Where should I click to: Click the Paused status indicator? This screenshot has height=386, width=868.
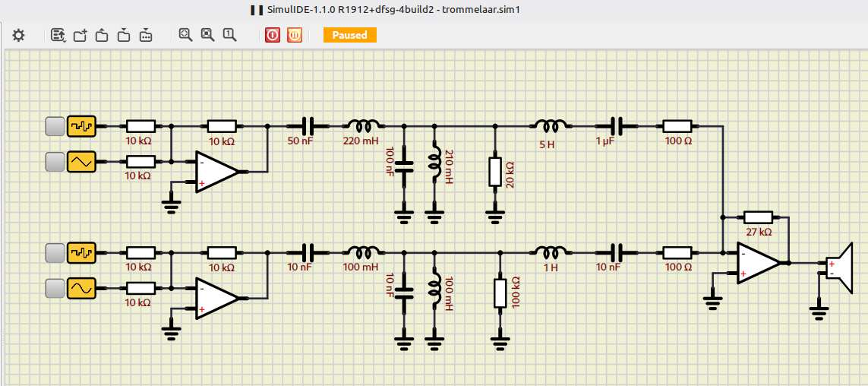pyautogui.click(x=350, y=35)
